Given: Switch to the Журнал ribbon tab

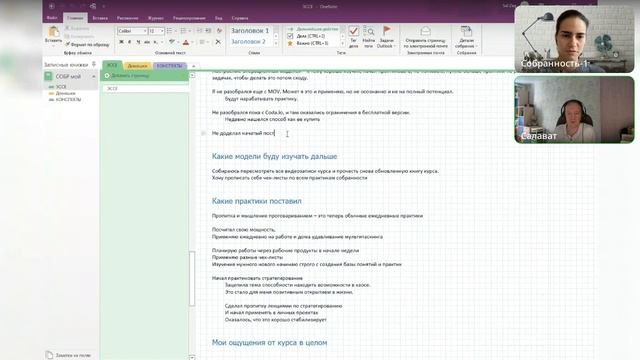Looking at the screenshot, I should coord(156,18).
